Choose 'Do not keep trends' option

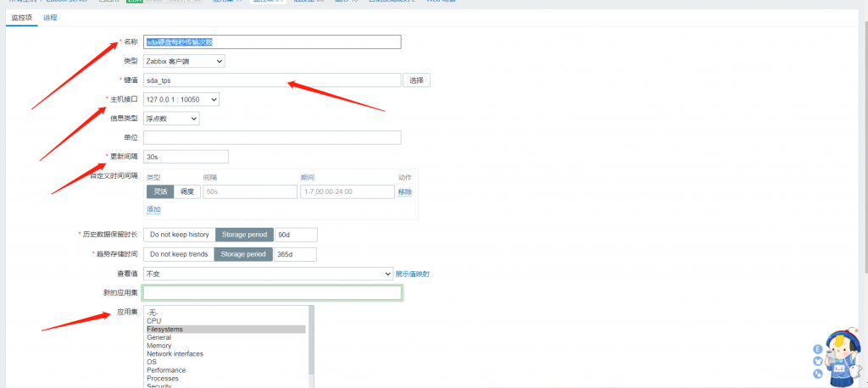click(x=179, y=254)
